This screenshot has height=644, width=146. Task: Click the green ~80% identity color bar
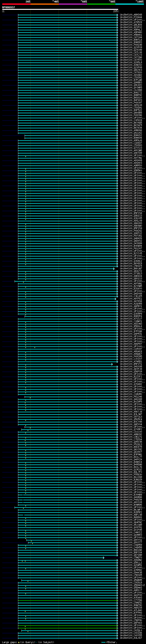(101, 4)
